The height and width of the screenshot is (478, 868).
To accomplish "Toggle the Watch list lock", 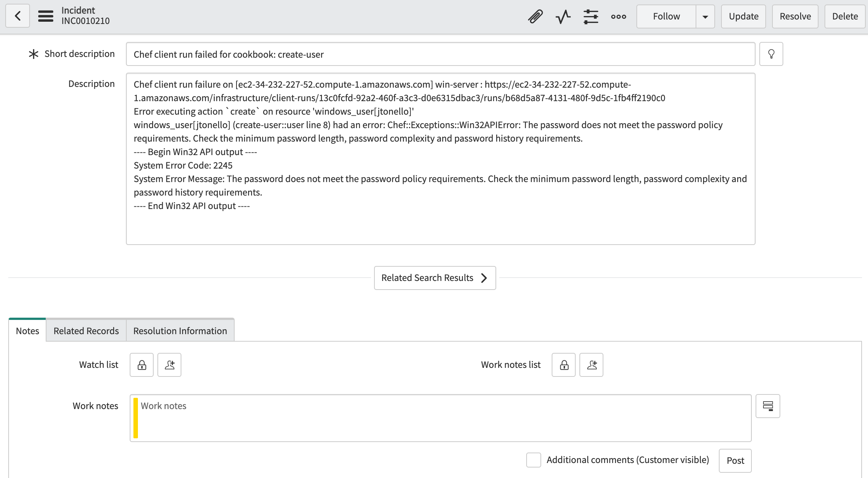I will pos(141,364).
